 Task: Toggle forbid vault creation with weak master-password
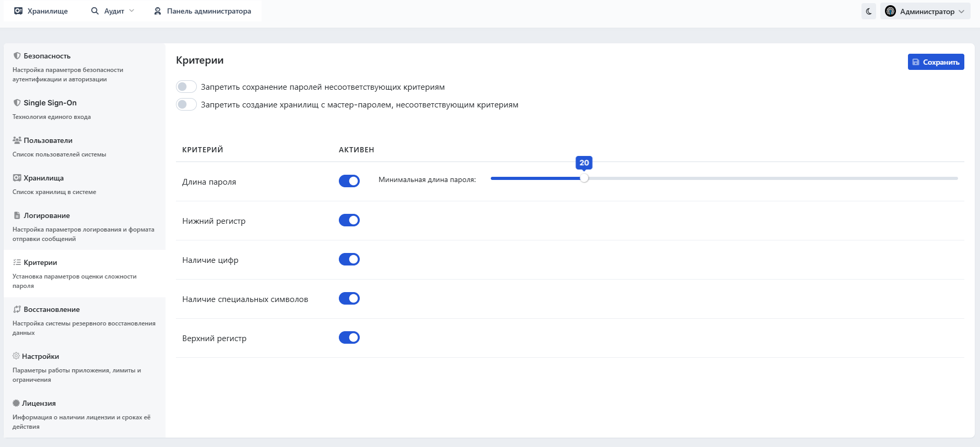pos(186,104)
